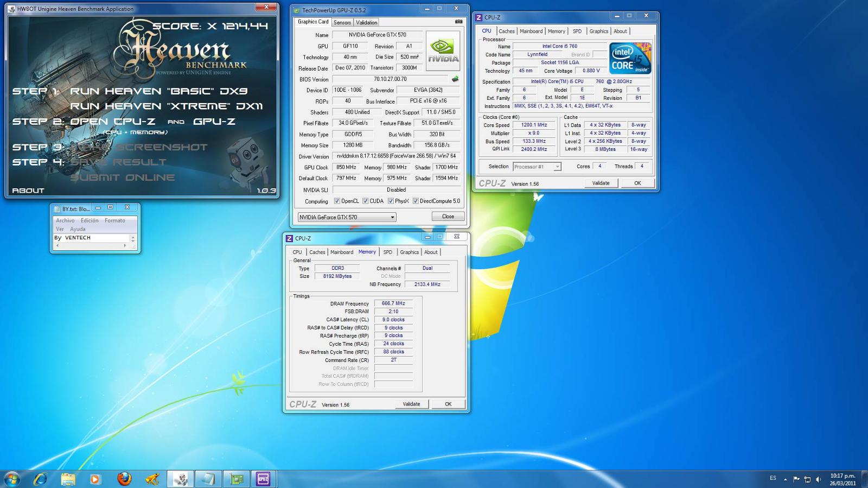Image resolution: width=868 pixels, height=488 pixels.
Task: Click RUN HEAVEN "BASIC" DX9
Action: tap(159, 91)
